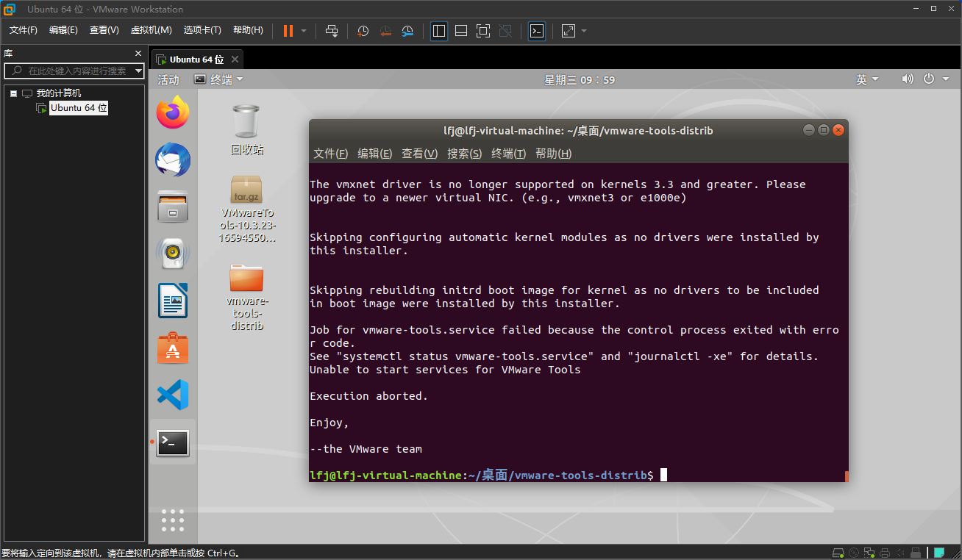Close the Ubuntu 64 位 tab
The image size is (962, 560).
[x=235, y=60]
